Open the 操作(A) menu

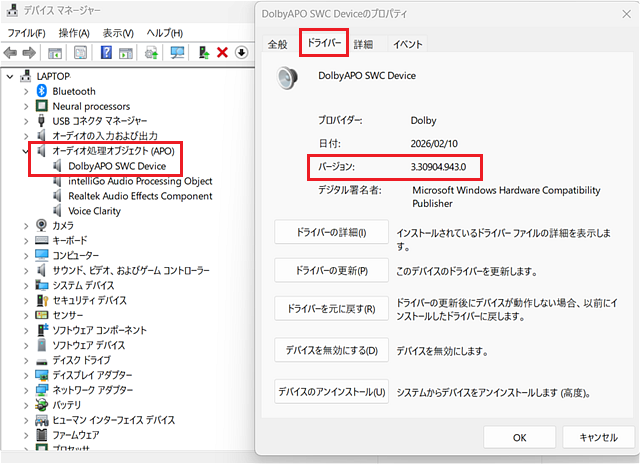pyautogui.click(x=74, y=33)
